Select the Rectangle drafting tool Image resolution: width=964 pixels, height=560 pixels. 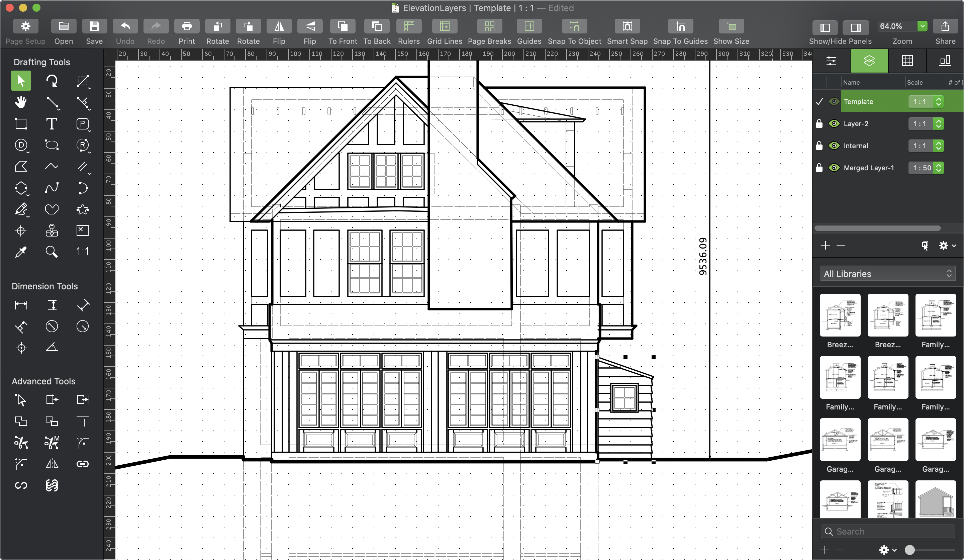tap(21, 124)
